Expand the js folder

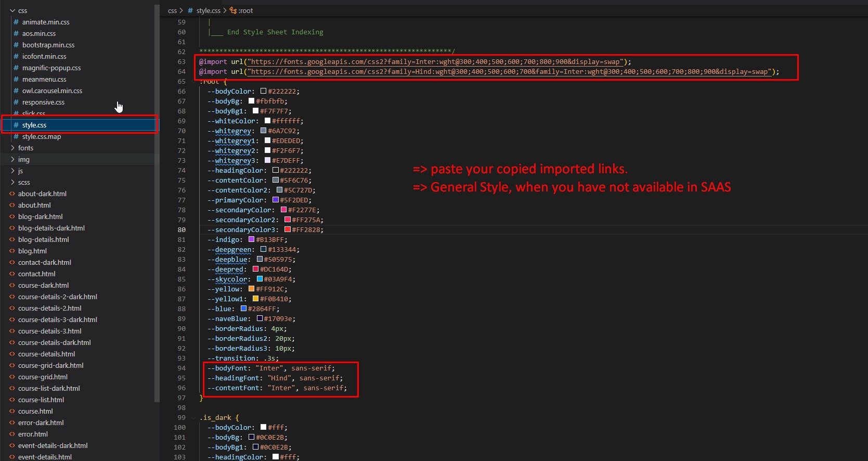[20, 171]
